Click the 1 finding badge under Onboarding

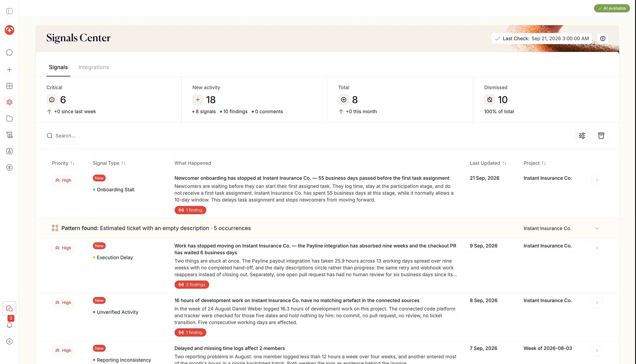(190, 210)
